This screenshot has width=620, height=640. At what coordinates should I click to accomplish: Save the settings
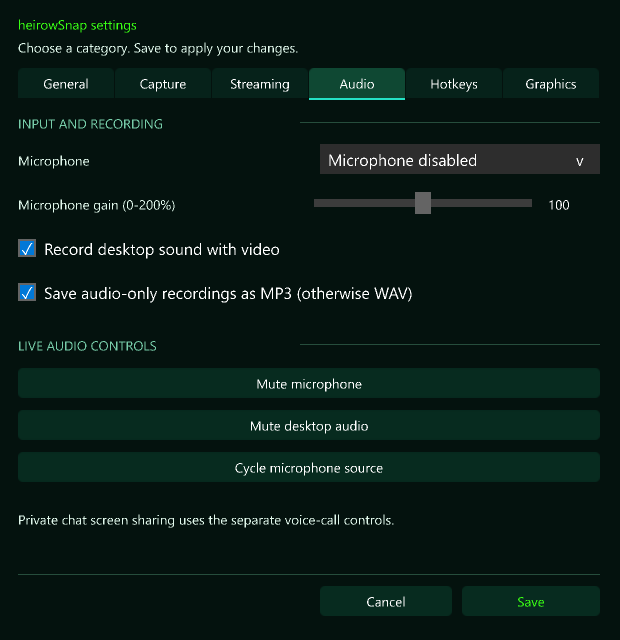click(531, 601)
